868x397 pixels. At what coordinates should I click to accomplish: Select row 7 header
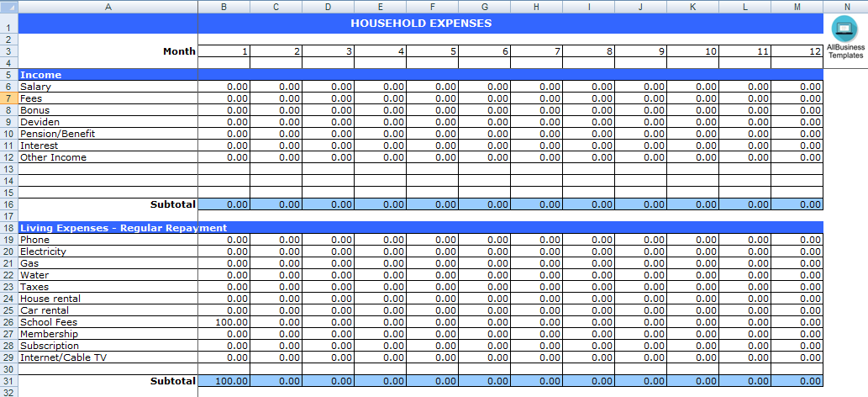(x=9, y=98)
